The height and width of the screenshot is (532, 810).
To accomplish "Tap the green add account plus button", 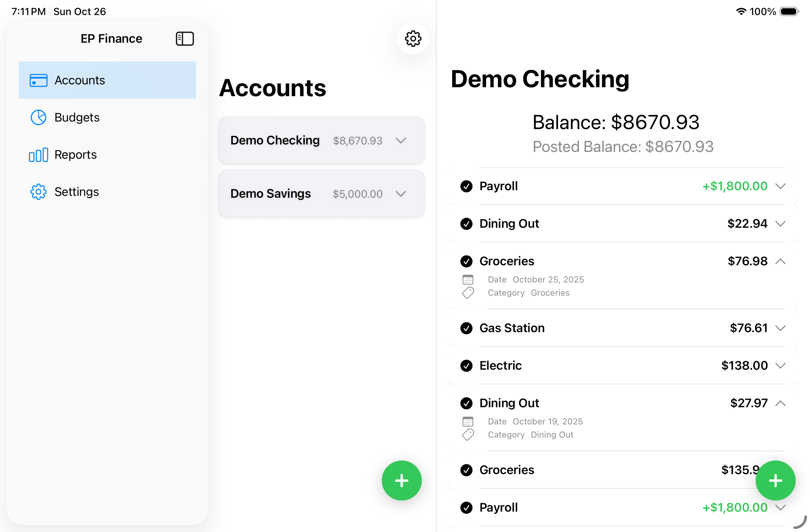I will coord(401,480).
